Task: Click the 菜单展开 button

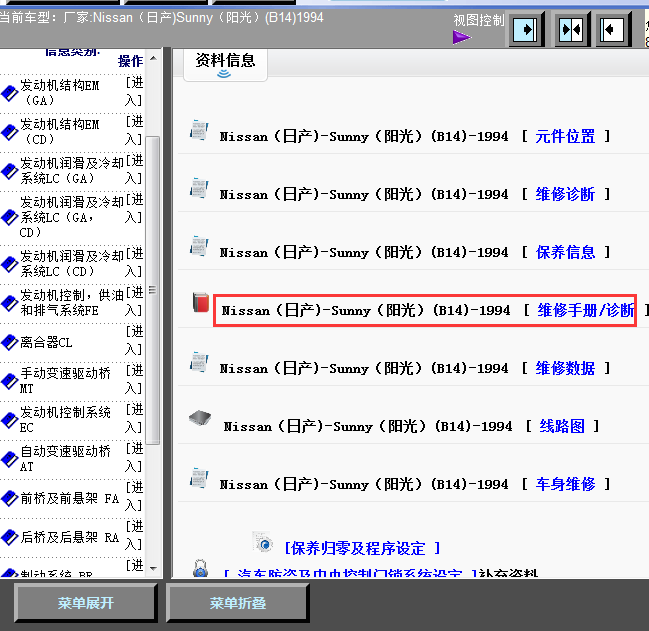Action: 86,603
